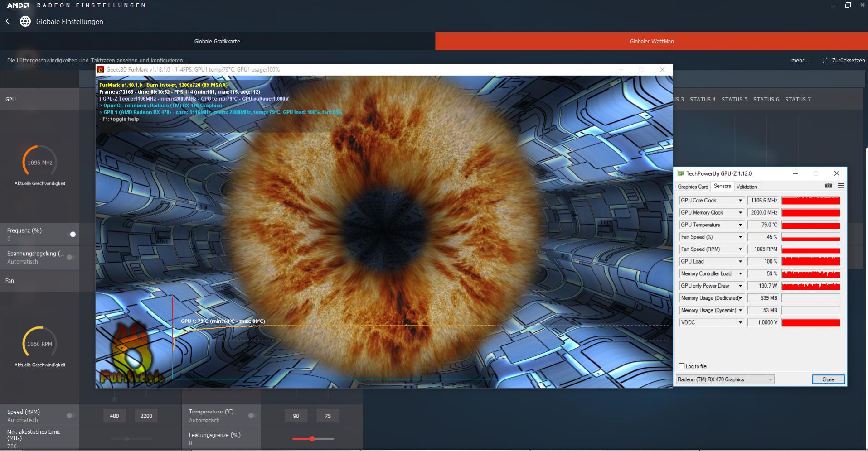Click the 1.0000 V VDDC value

(763, 322)
